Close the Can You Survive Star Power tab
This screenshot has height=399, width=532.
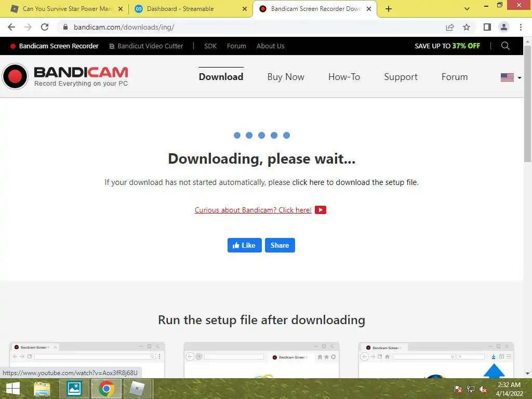121,9
